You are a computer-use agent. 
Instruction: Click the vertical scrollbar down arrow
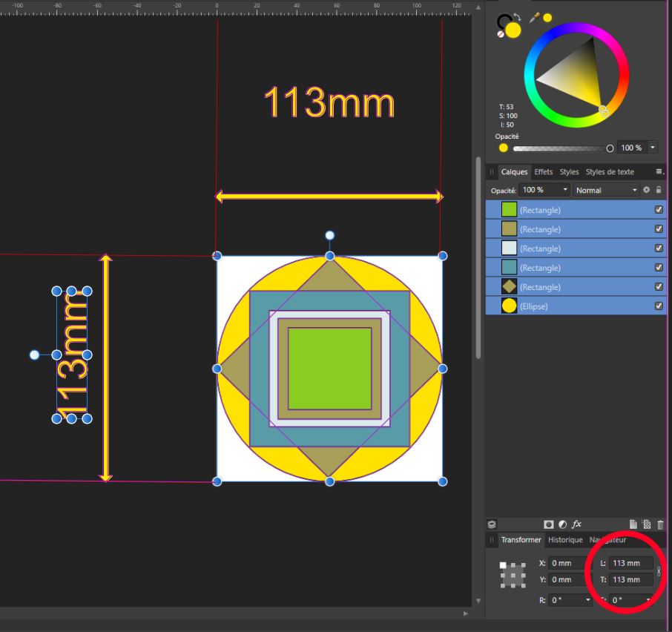pos(478,601)
